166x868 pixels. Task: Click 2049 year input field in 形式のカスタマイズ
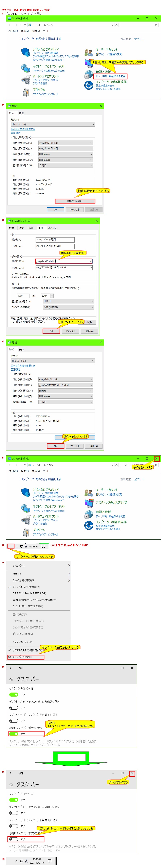click(x=45, y=296)
